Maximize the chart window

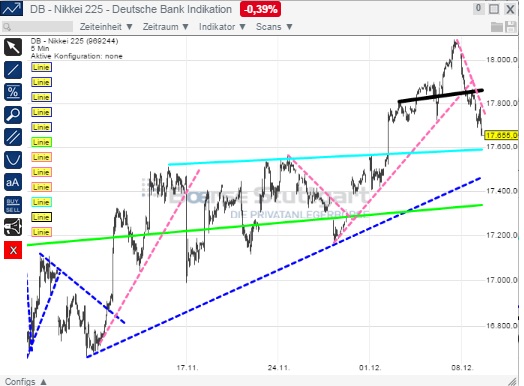(x=494, y=9)
